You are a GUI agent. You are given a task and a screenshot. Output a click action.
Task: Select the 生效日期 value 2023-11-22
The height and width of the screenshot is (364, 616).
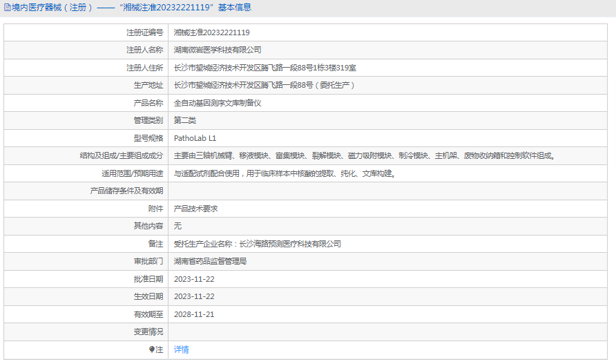194,296
